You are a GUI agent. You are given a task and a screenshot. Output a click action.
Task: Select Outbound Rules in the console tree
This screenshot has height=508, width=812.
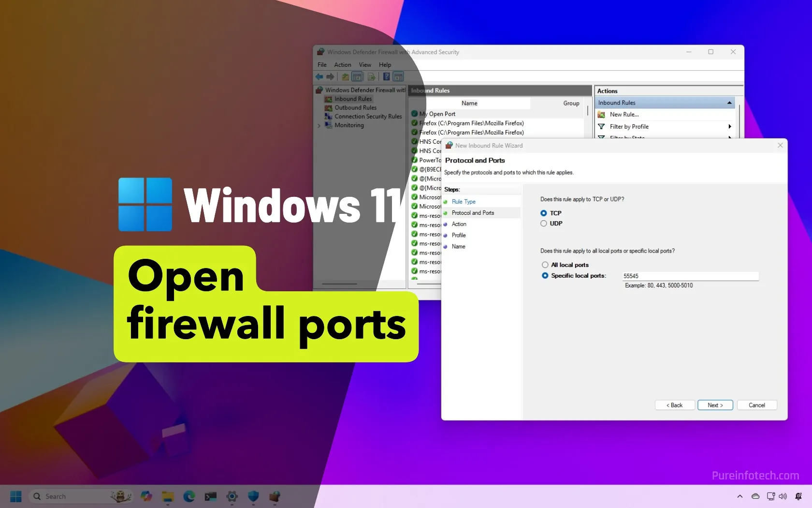pos(355,107)
